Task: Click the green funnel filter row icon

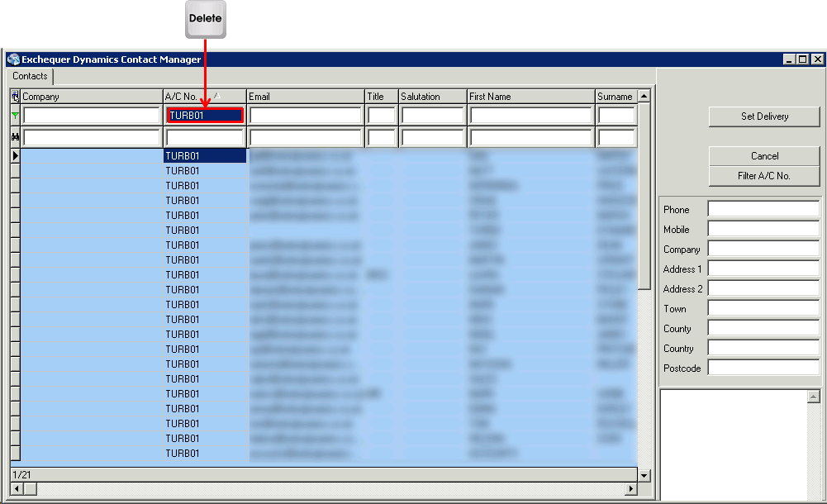Action: tap(16, 116)
